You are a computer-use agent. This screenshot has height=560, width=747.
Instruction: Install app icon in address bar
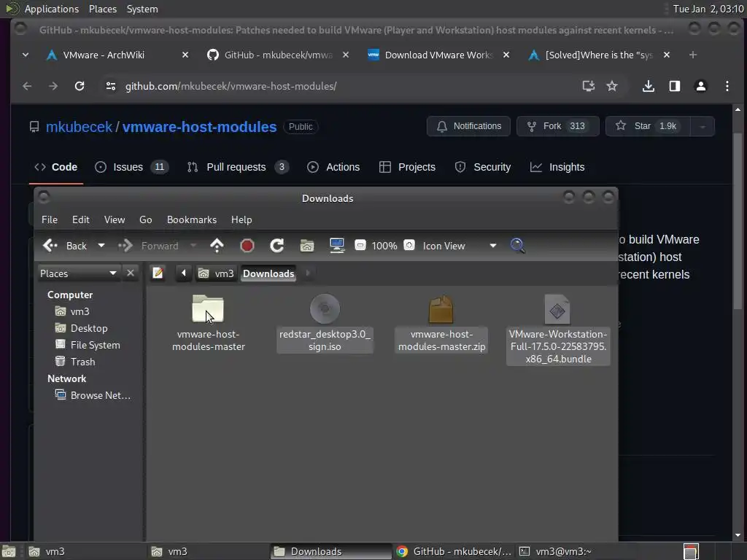[589, 86]
